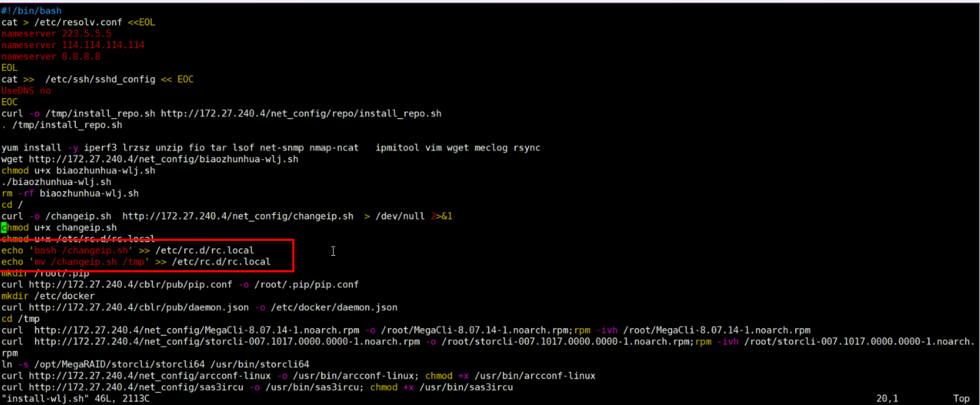Click 'yum install' at the line start

point(32,148)
